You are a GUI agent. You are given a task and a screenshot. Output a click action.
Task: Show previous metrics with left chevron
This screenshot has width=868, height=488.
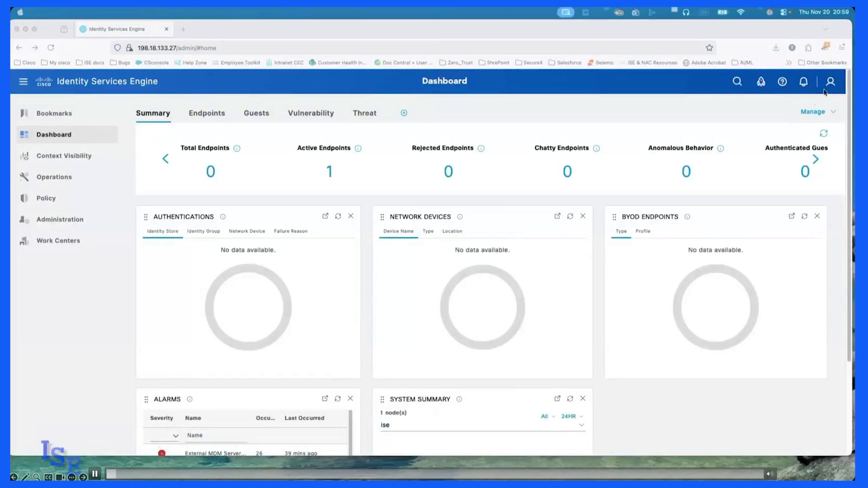click(x=165, y=159)
